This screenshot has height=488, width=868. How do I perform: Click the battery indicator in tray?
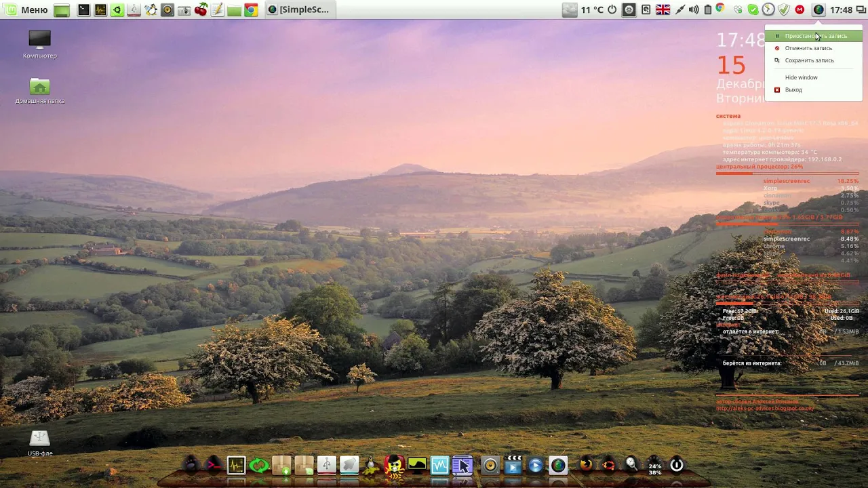tap(708, 9)
